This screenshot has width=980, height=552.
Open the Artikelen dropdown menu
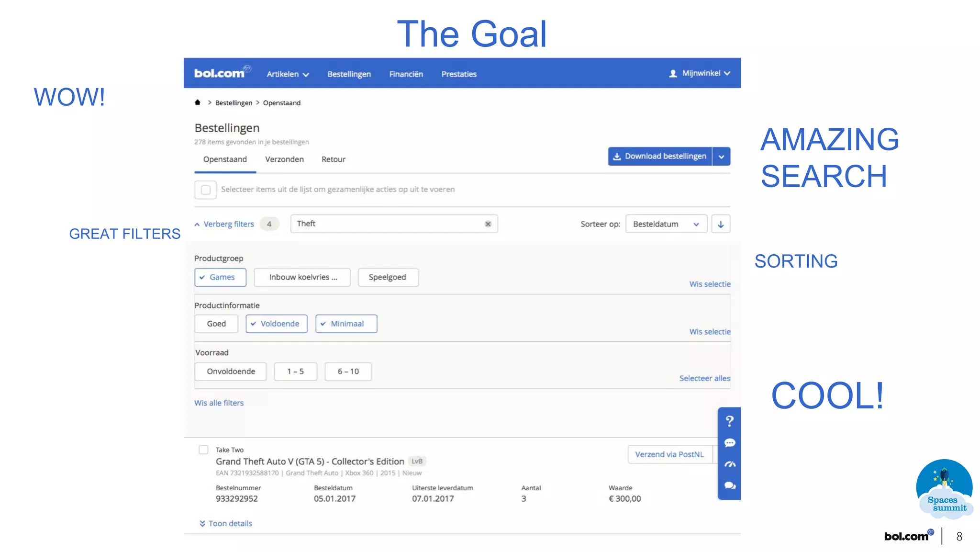pyautogui.click(x=288, y=74)
